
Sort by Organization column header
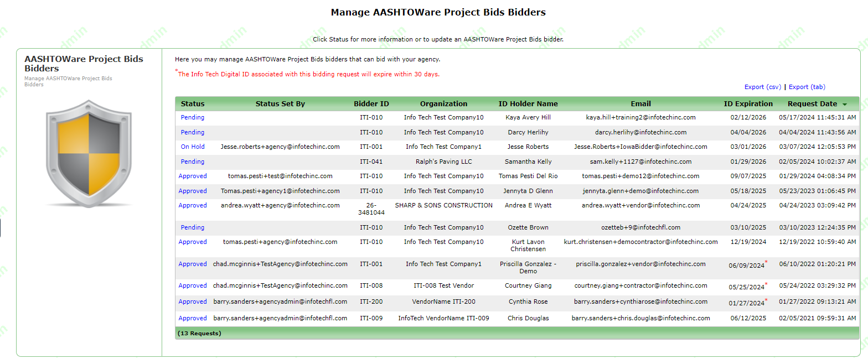pyautogui.click(x=443, y=104)
